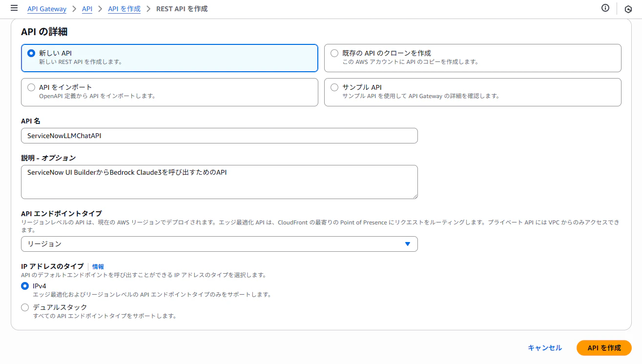This screenshot has width=642, height=364.
Task: Click the 説明 - オプション label
Action: (x=48, y=158)
